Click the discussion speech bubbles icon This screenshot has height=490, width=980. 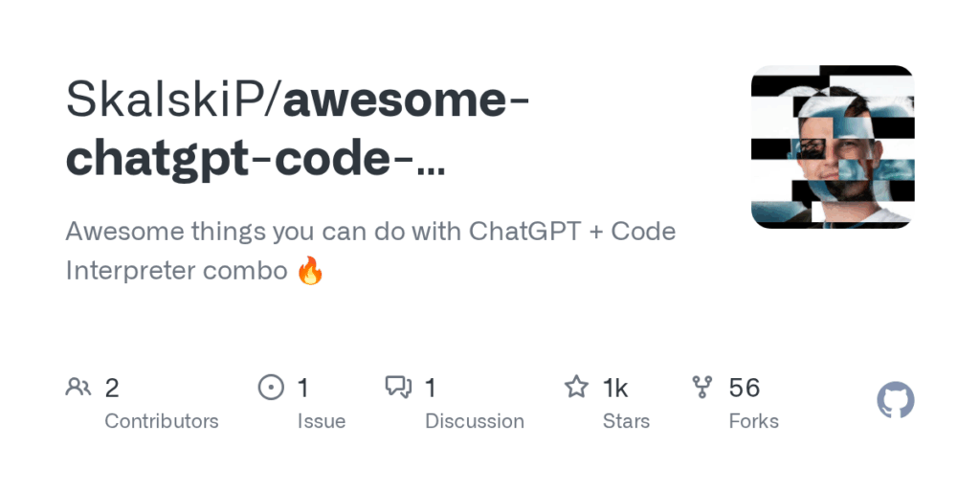(398, 388)
